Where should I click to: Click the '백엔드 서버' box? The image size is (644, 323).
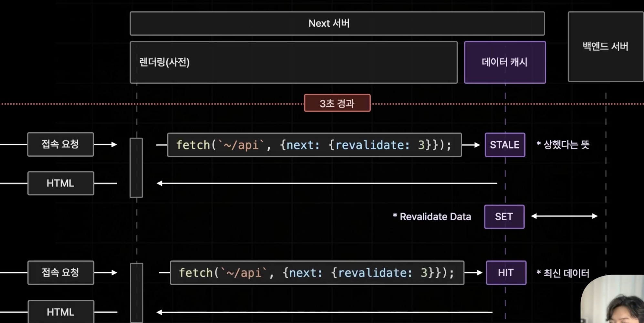[606, 47]
